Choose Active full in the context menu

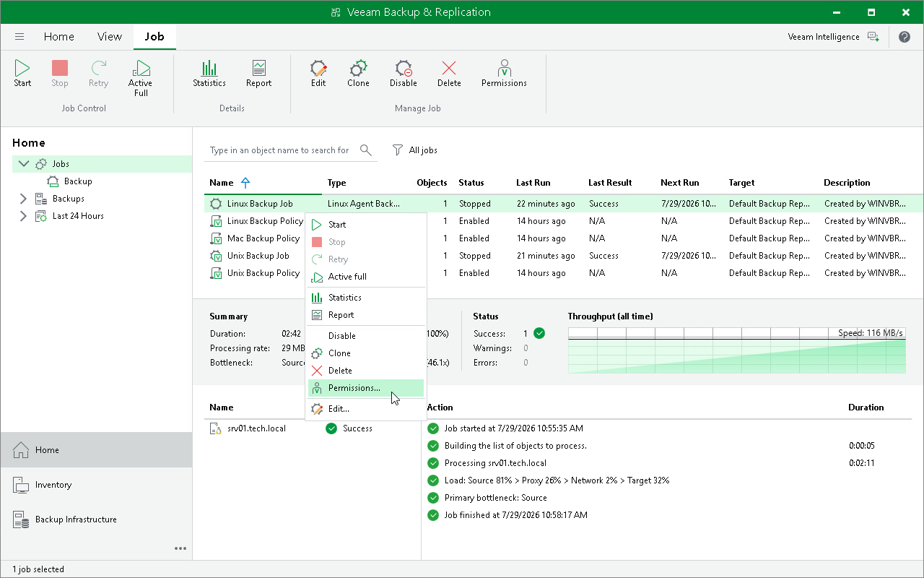pos(366,277)
